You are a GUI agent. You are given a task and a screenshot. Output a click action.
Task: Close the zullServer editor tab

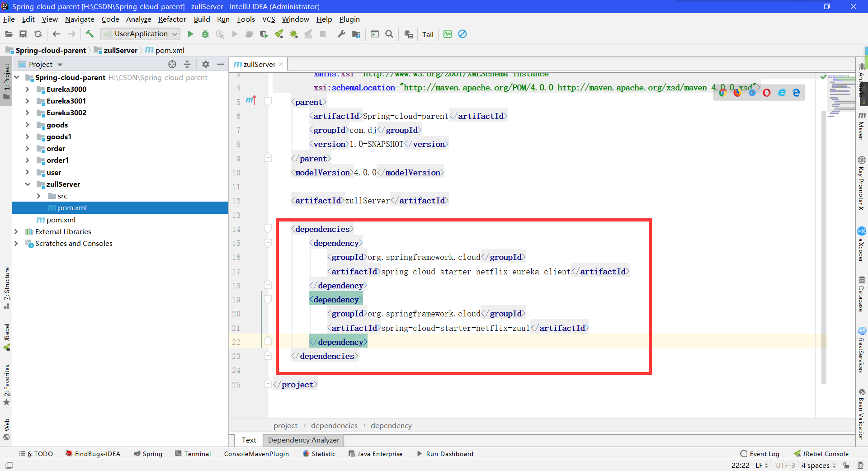[281, 64]
